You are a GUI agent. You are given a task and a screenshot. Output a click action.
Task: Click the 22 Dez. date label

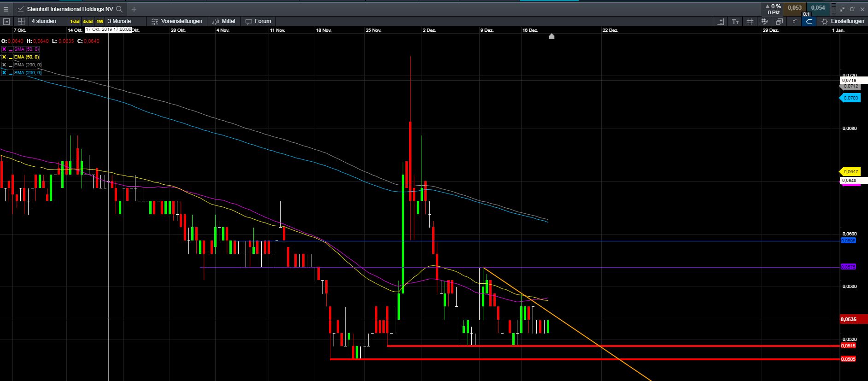click(610, 30)
